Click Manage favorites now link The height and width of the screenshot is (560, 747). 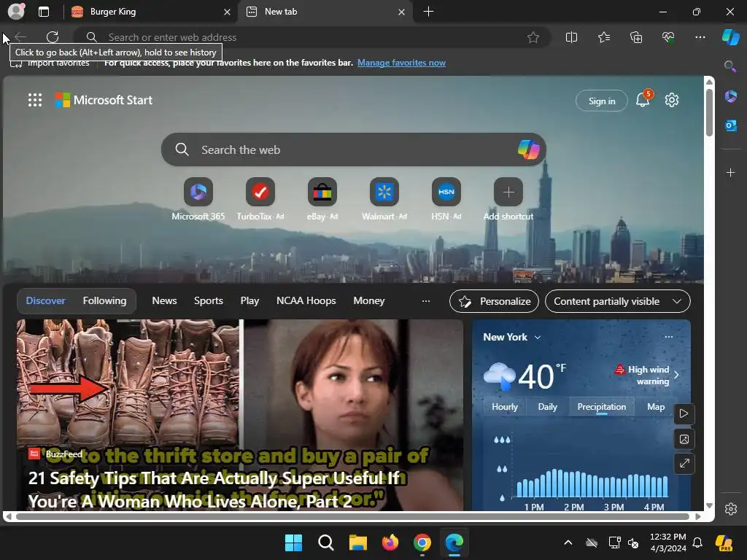coord(402,63)
